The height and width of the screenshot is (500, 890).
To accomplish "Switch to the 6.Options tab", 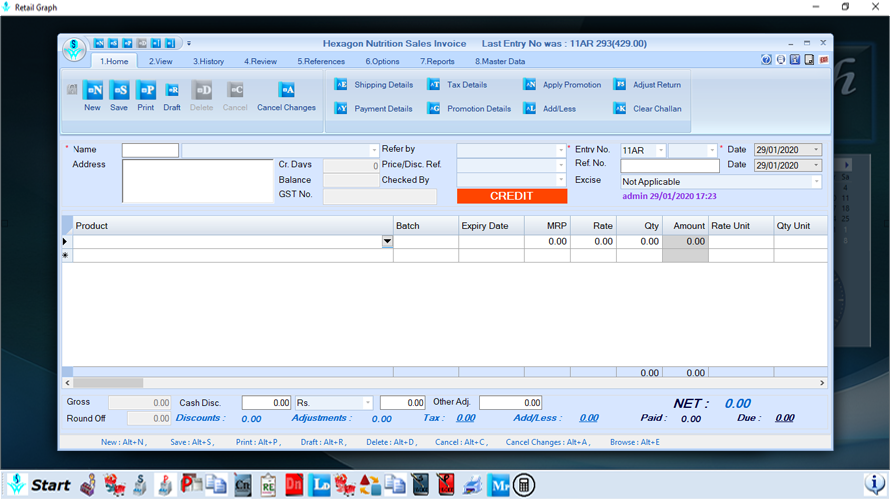I will [382, 61].
